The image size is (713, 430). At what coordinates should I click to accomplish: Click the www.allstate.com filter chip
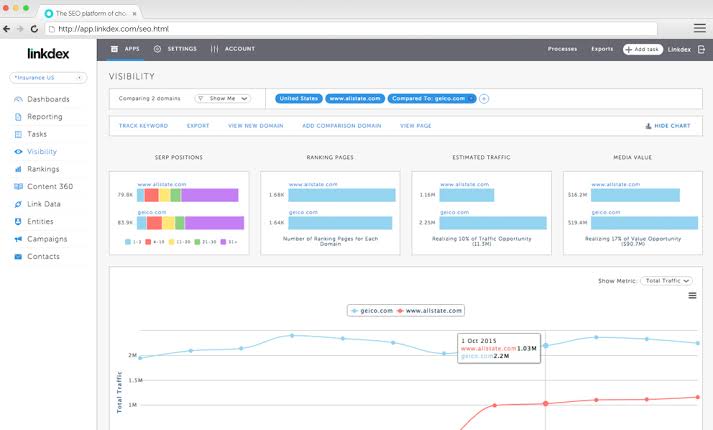click(x=355, y=99)
